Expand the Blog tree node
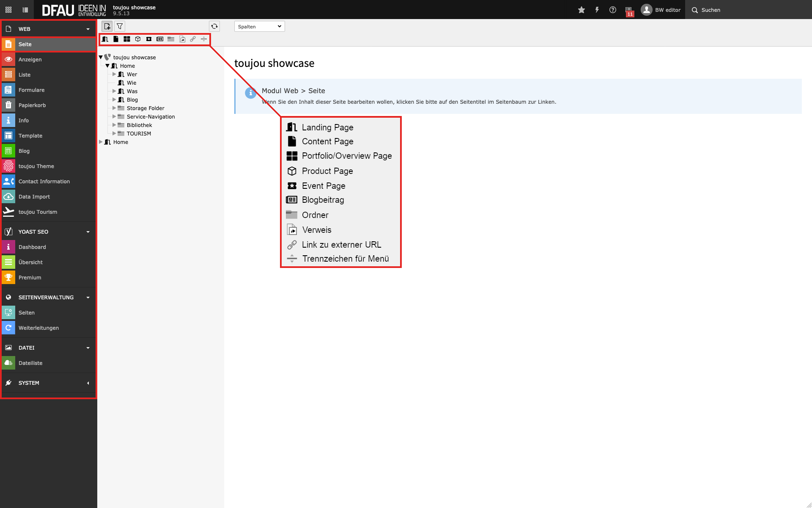The height and width of the screenshot is (508, 812). (114, 100)
